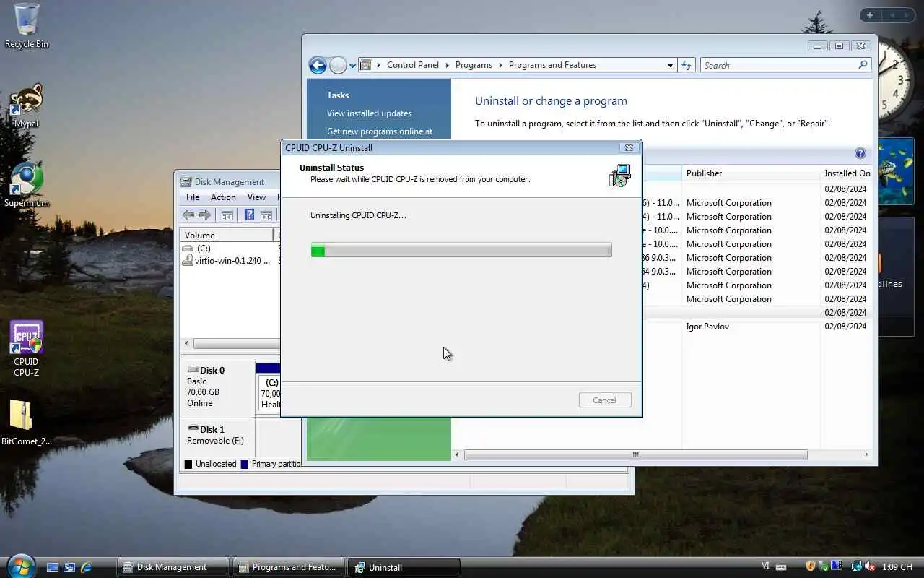924x578 pixels.
Task: Select the (C:) volume row
Action: click(230, 249)
